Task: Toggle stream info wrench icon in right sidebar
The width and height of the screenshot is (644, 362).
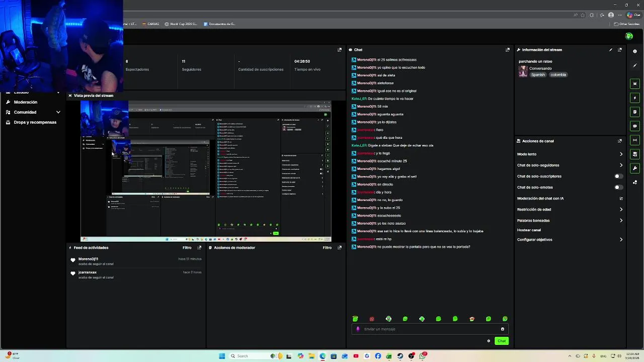Action: tap(635, 168)
